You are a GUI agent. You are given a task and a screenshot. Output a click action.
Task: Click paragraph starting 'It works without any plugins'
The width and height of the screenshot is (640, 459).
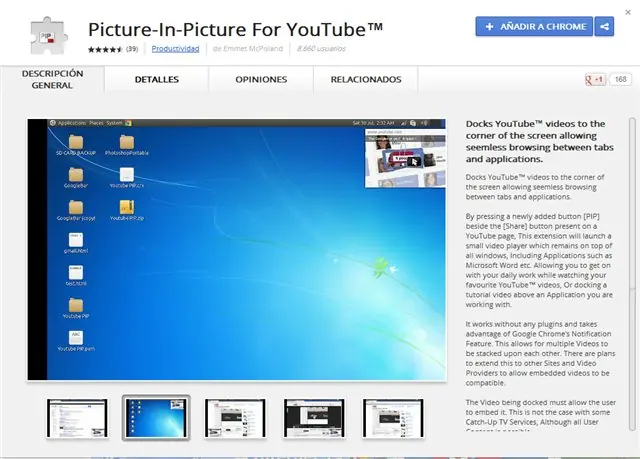[x=540, y=353]
